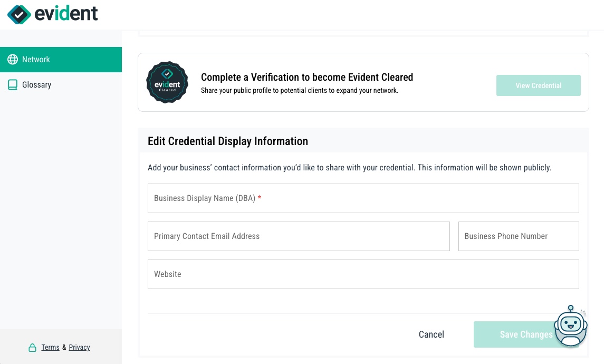Click the checkmark inside the Evident logo
The width and height of the screenshot is (604, 364).
(x=19, y=14)
